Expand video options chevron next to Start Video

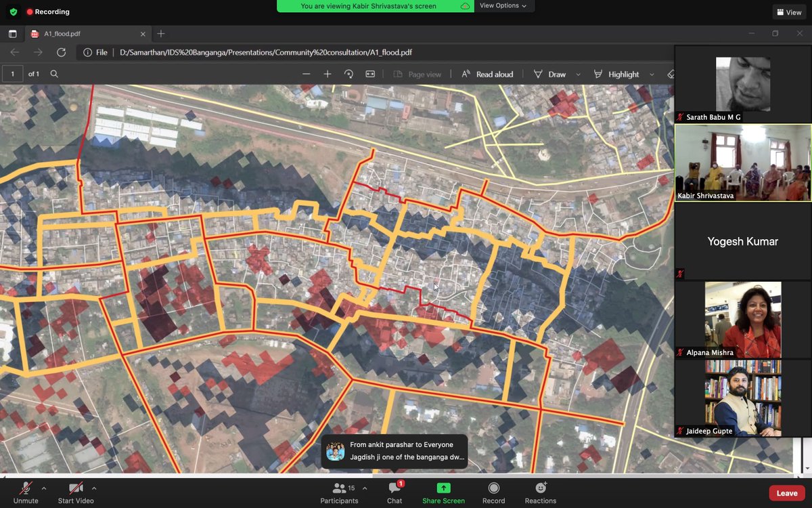coord(94,488)
